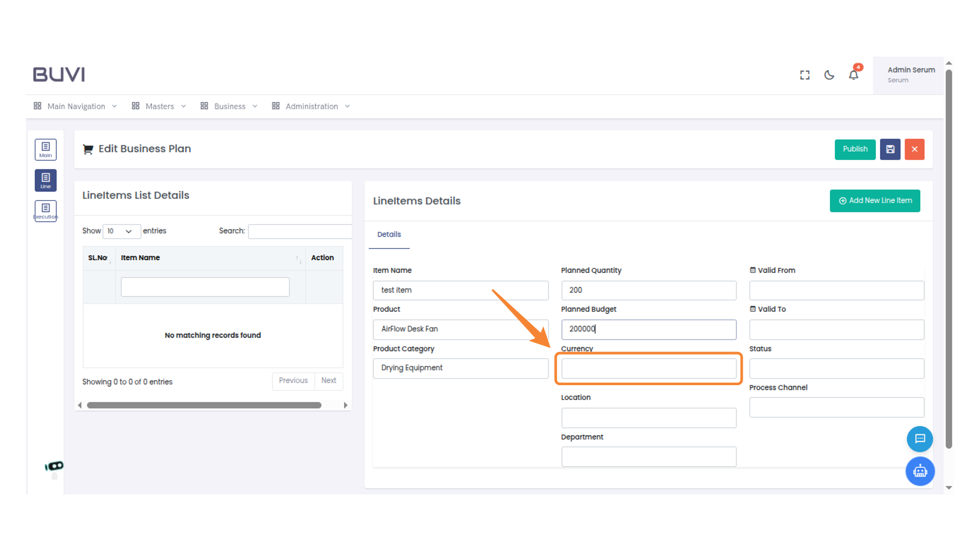Click Add New Line Item button
The image size is (980, 551).
[875, 201]
